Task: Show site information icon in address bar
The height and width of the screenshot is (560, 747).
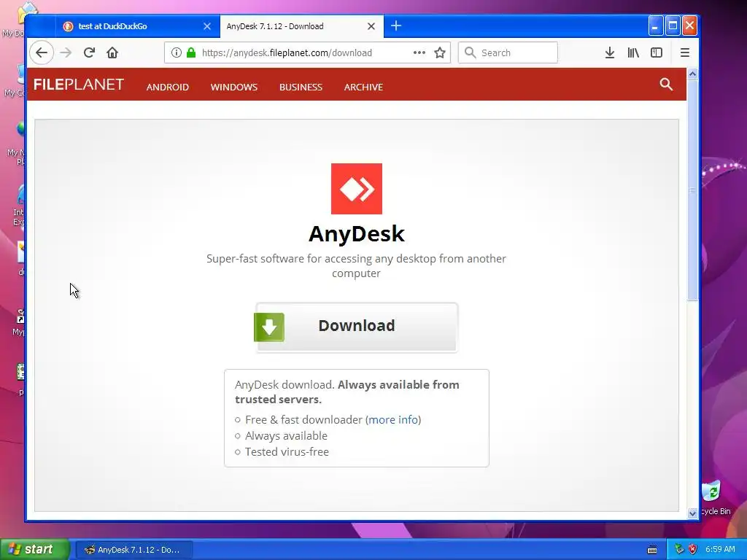Action: [177, 52]
